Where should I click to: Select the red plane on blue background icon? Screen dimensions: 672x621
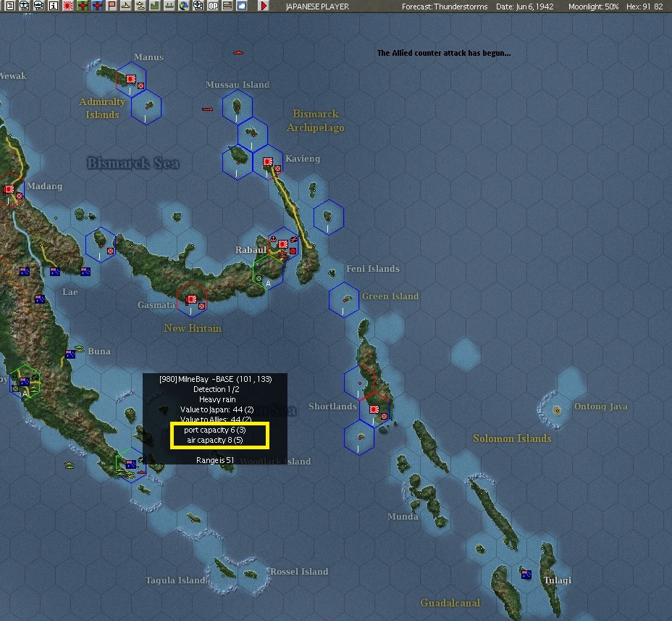tap(97, 6)
